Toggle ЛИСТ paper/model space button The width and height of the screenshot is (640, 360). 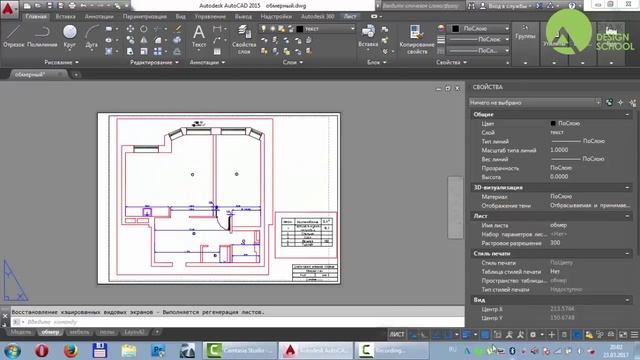(397, 335)
